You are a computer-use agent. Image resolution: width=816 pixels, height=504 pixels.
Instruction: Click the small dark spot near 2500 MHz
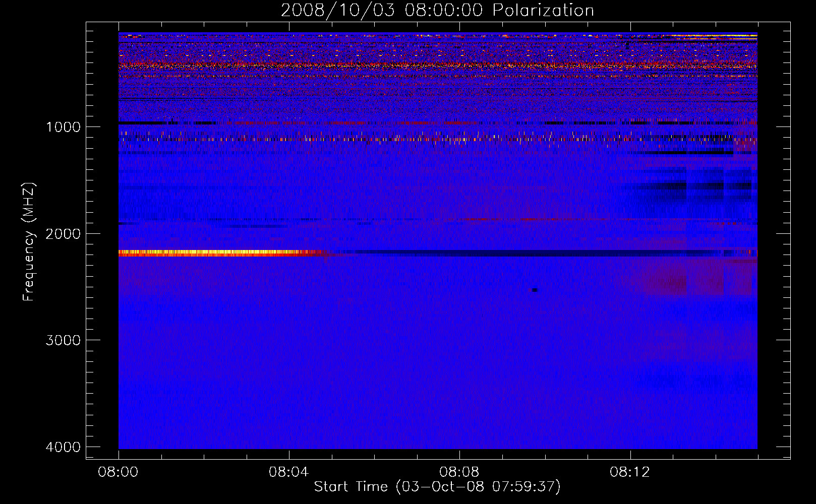click(535, 290)
